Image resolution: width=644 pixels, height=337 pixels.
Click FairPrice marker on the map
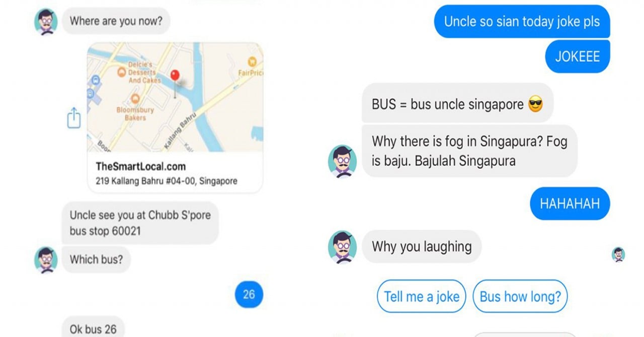pos(252,62)
